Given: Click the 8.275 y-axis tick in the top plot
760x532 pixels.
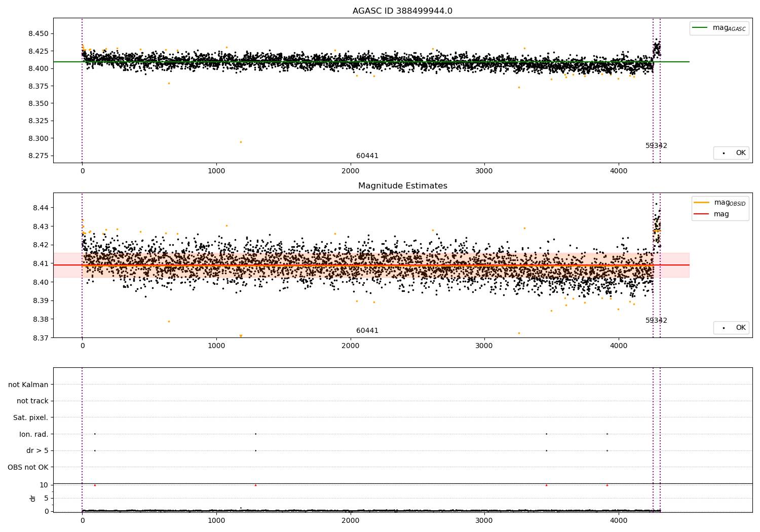Looking at the screenshot, I should click(39, 156).
